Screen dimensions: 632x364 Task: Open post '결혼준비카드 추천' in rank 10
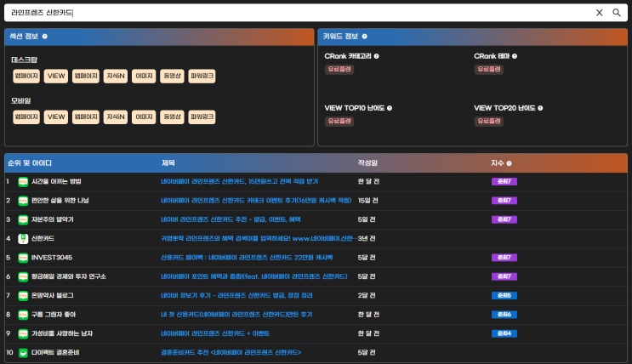coord(231,352)
